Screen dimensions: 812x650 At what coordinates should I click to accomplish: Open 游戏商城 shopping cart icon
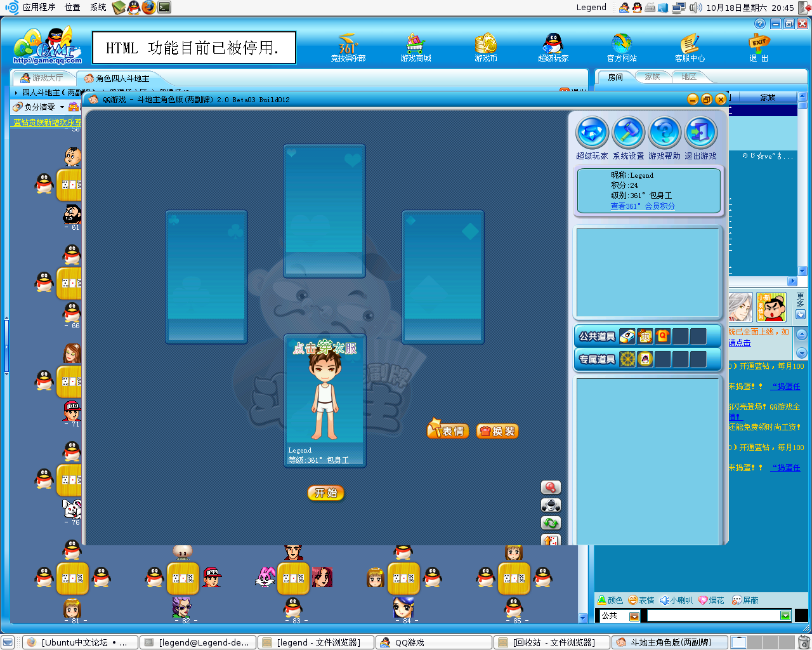tap(416, 48)
